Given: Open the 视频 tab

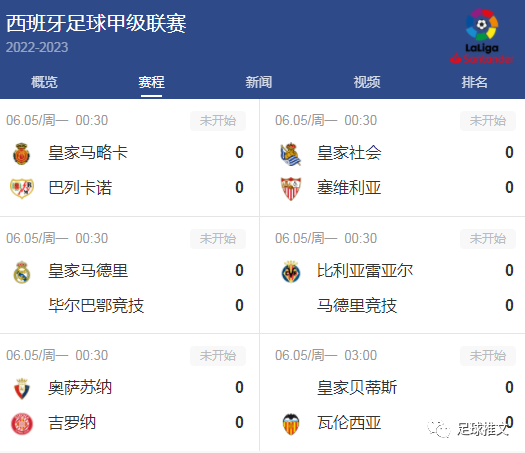Looking at the screenshot, I should point(367,82).
